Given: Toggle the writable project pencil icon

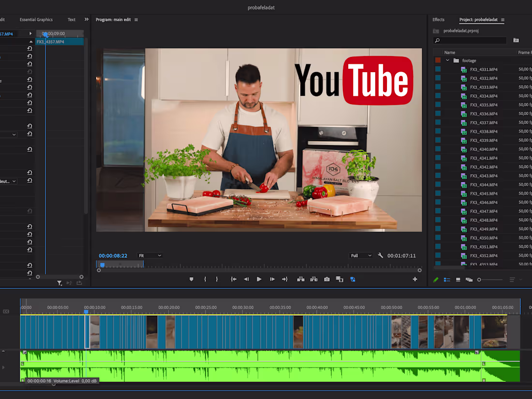Looking at the screenshot, I should point(436,279).
